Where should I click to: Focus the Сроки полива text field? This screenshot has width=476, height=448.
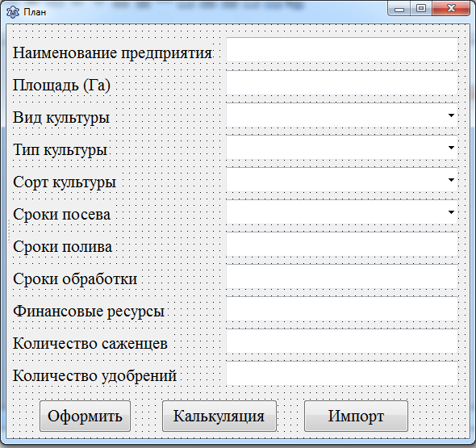point(342,245)
